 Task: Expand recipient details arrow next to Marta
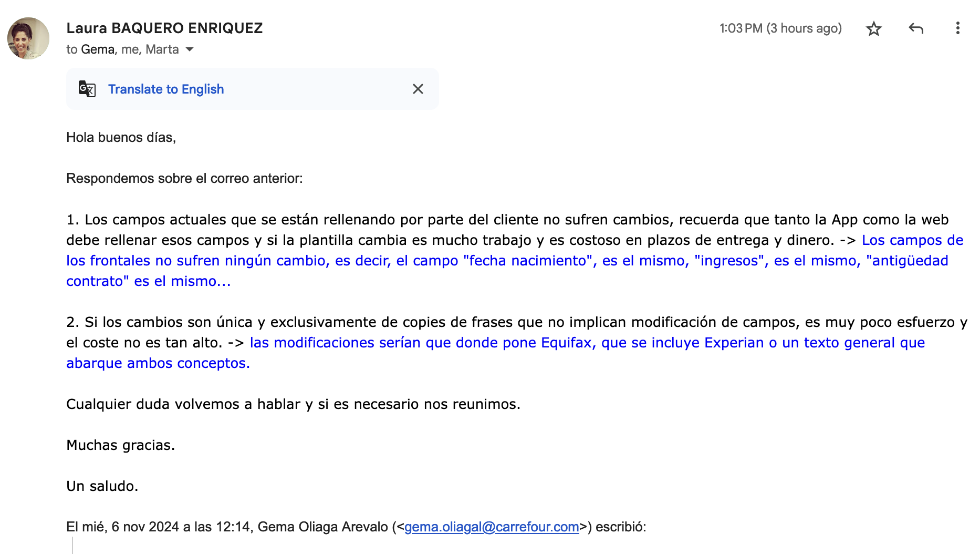coord(190,49)
